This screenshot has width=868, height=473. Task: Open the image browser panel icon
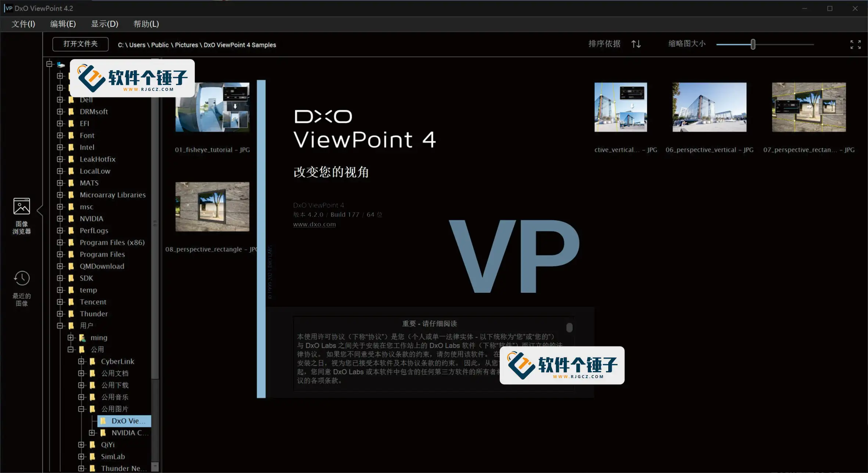pyautogui.click(x=22, y=206)
